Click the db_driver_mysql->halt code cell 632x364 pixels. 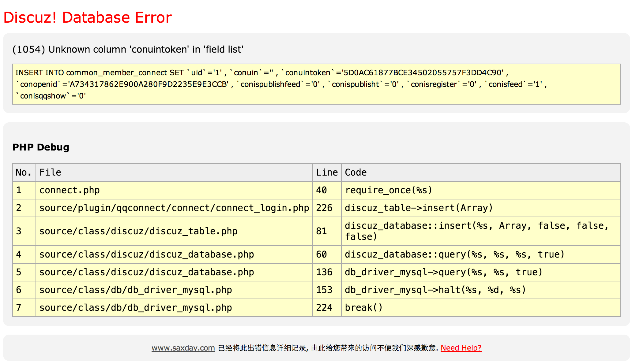click(435, 290)
